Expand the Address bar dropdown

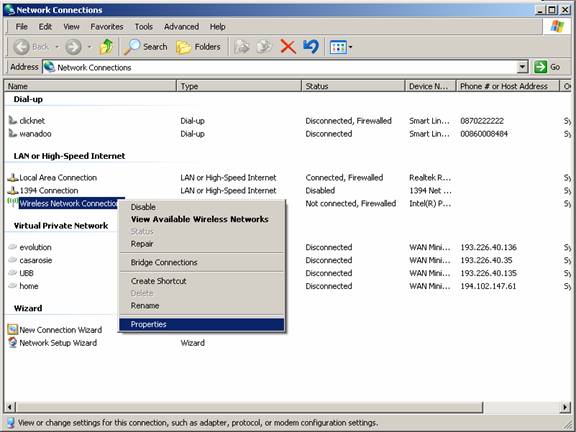coord(522,67)
